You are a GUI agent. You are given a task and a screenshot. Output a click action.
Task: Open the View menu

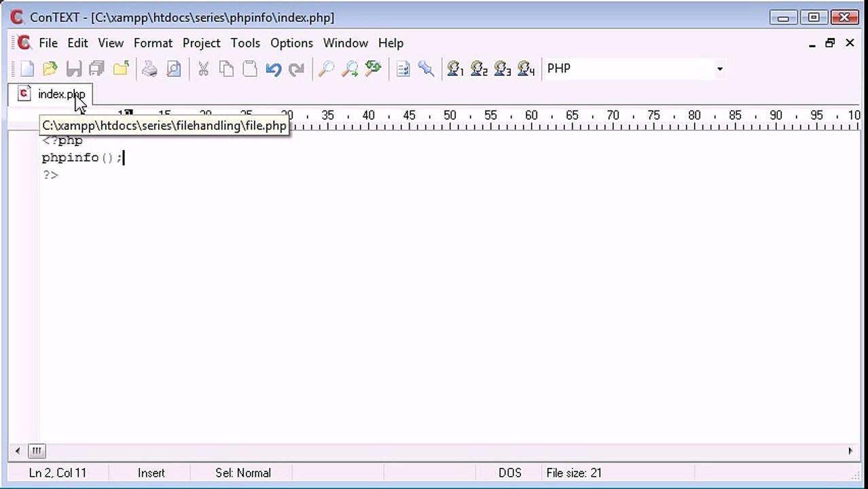click(x=111, y=43)
